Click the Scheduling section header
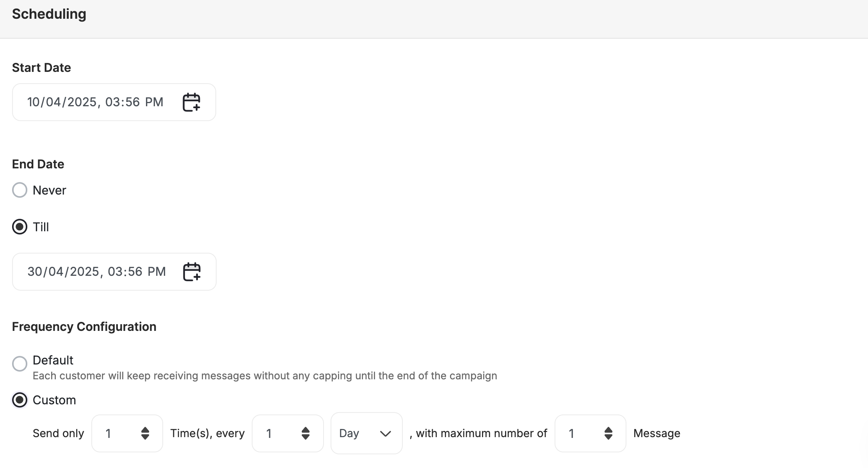The image size is (868, 468). pos(49,14)
